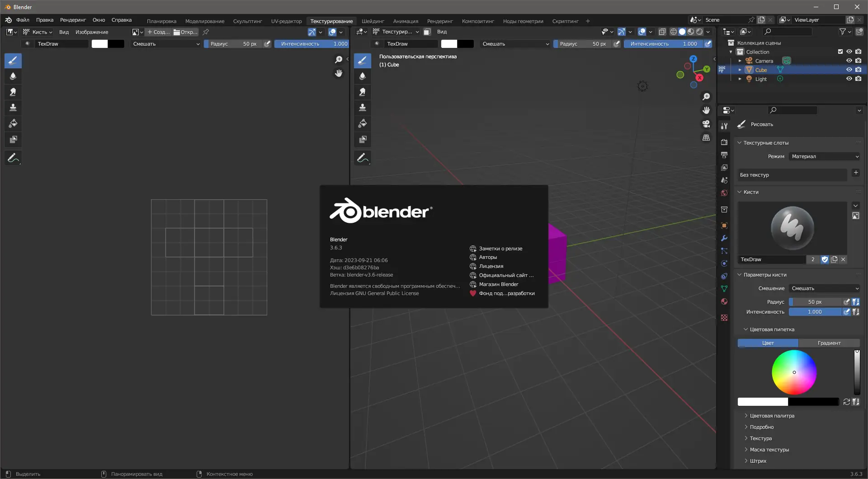The height and width of the screenshot is (479, 868).
Task: Switch to the Моделирование workspace tab
Action: pyautogui.click(x=205, y=21)
